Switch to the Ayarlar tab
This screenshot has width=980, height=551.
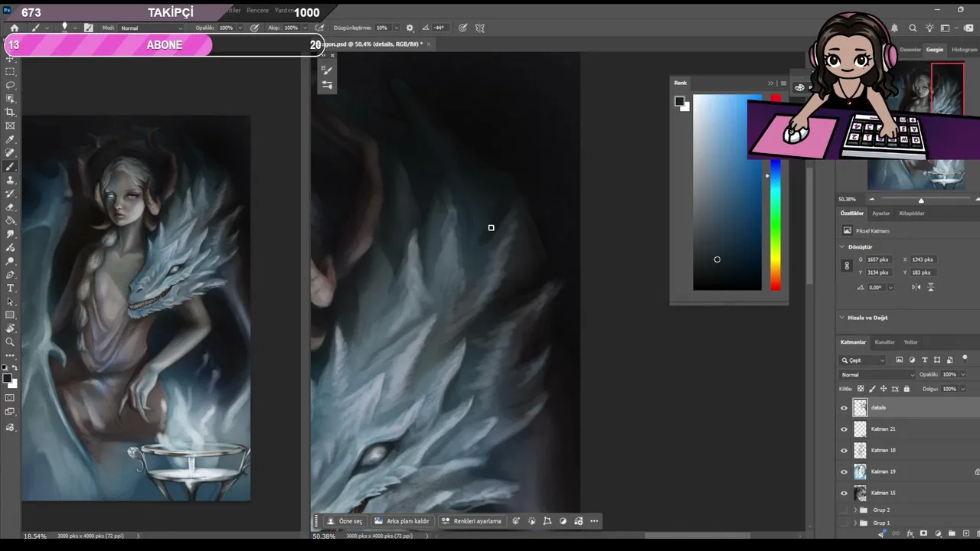click(881, 214)
